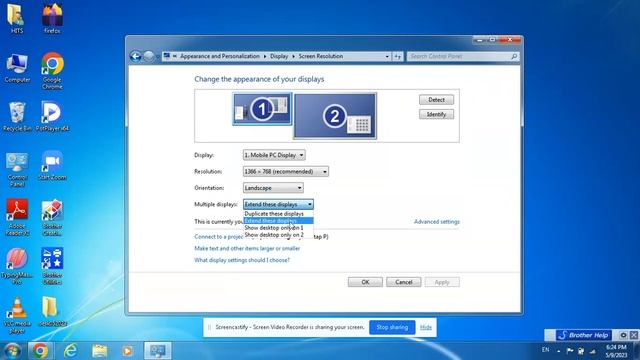Open the HITS folder on desktop
Image resolution: width=640 pixels, height=360 pixels.
point(16,18)
